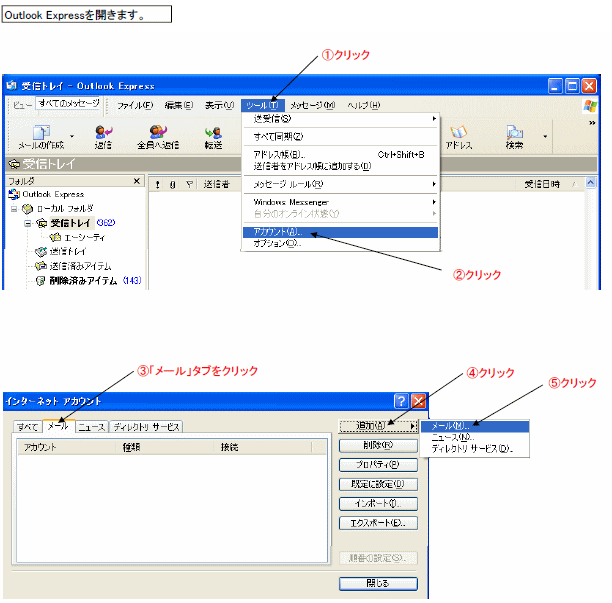Open Message Rules (メッセージ ルール) submenu
The height and width of the screenshot is (603, 612).
[340, 184]
